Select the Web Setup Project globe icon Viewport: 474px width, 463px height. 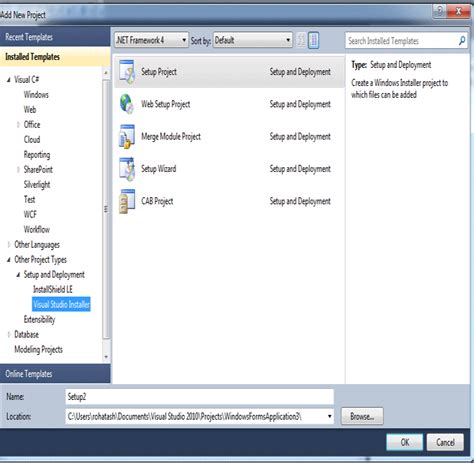[127, 104]
